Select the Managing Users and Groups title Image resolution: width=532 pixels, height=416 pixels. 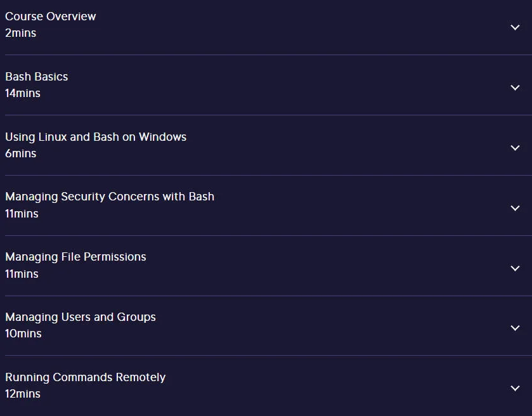point(81,317)
